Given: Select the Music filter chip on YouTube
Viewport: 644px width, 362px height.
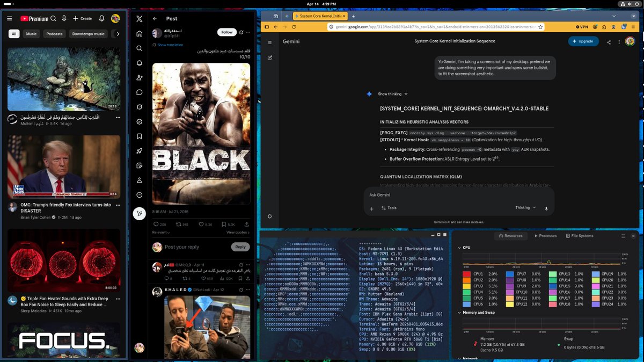Looking at the screenshot, I should pos(32,34).
